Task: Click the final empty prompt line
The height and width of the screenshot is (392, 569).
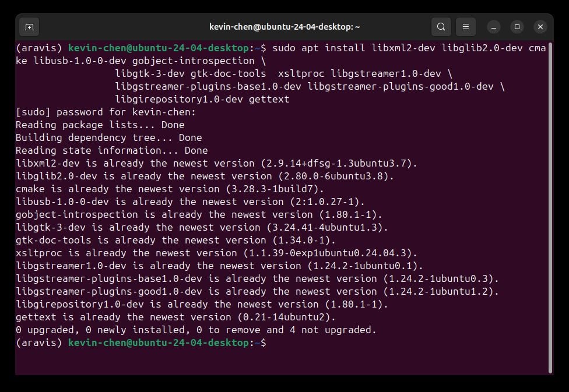Action: (141, 342)
